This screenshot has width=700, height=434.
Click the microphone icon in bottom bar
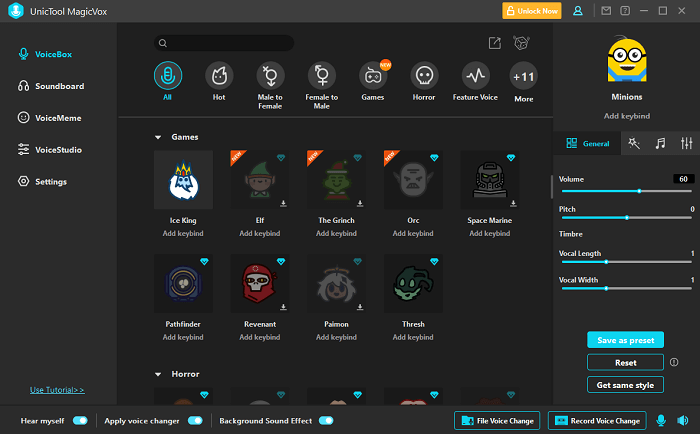pos(661,420)
